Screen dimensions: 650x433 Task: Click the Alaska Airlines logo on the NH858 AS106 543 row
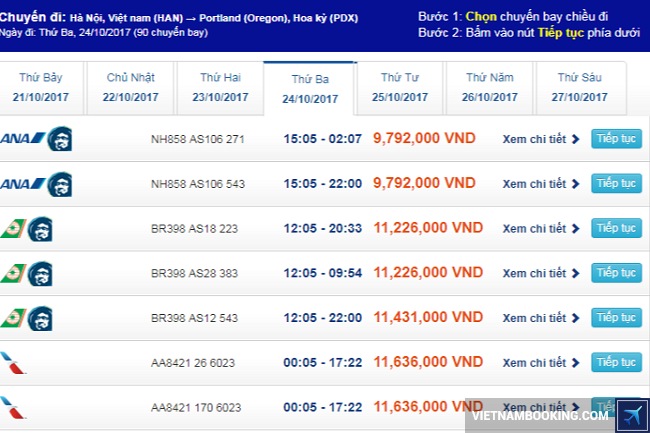coord(59,184)
